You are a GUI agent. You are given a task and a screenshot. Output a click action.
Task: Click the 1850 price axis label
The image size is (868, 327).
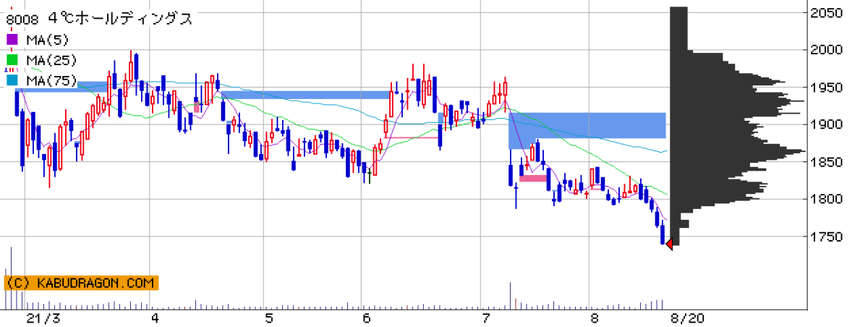pos(828,162)
